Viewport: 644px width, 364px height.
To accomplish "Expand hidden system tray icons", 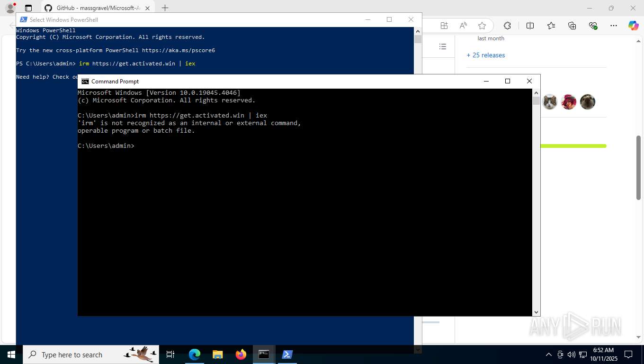I will [x=549, y=355].
